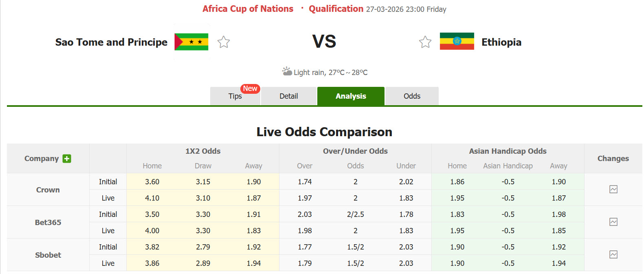Viewport: 644px width, 274px height.
Task: Favorite Sao Tome and Principe with the star
Action: 223,42
